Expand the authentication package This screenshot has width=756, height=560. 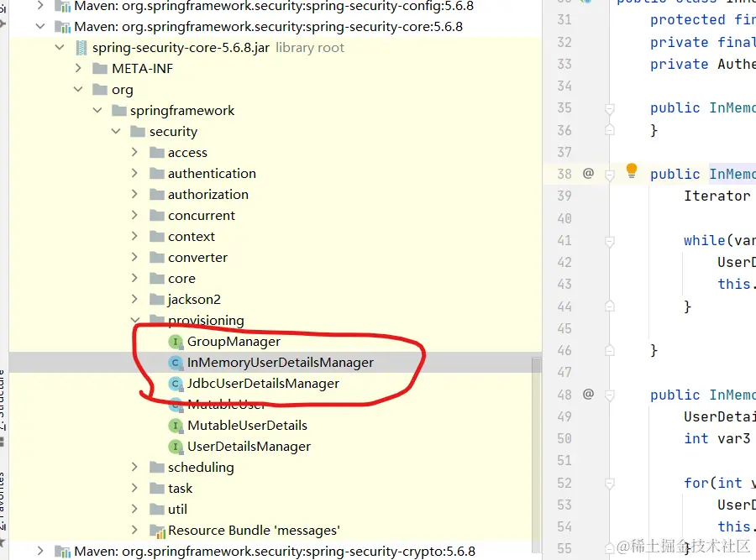click(134, 173)
